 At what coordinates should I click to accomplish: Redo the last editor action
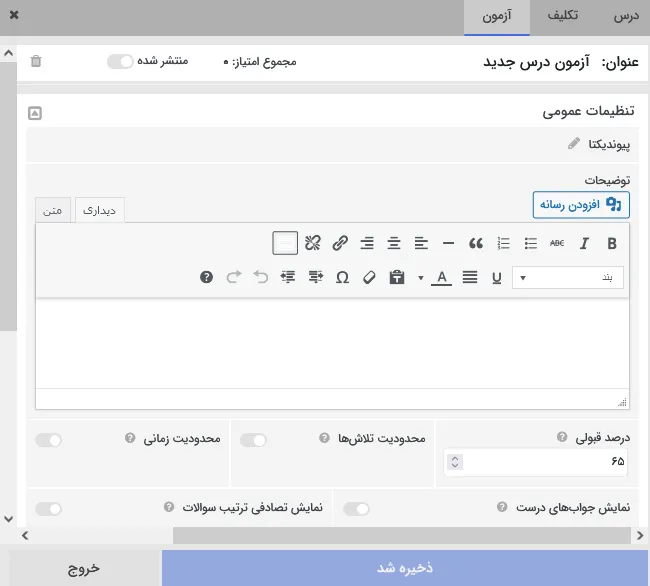point(234,277)
